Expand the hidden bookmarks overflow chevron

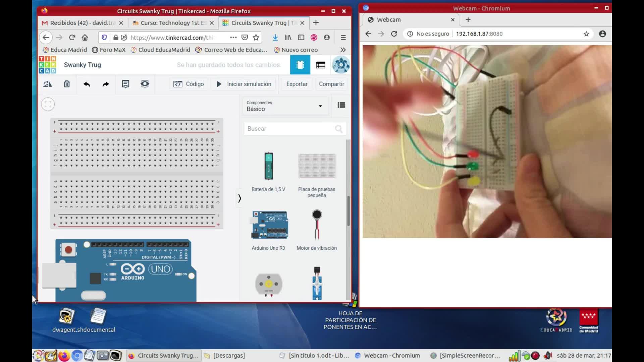click(x=343, y=50)
